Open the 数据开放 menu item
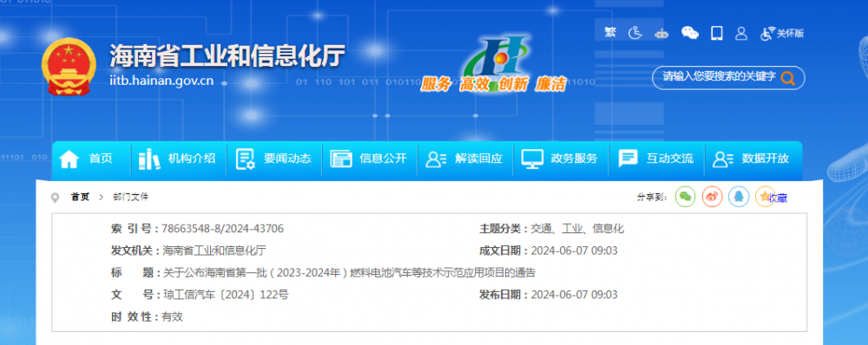This screenshot has width=868, height=345. click(x=751, y=159)
